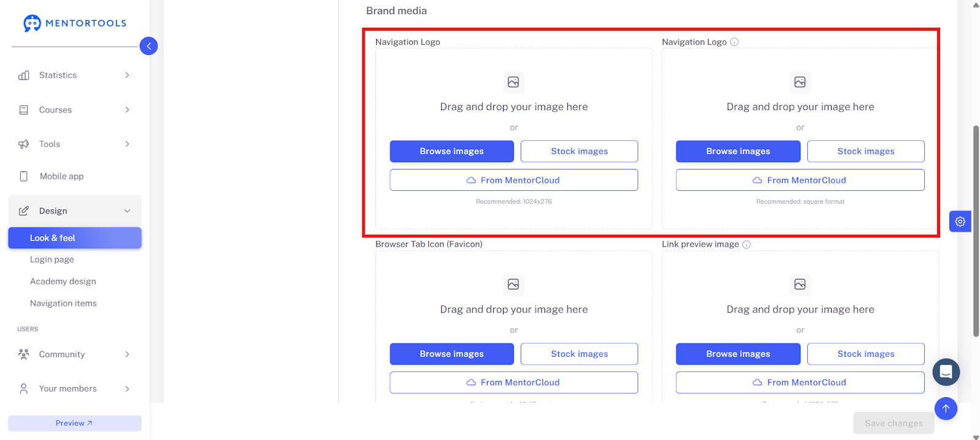Click the blue up arrow button
The image size is (980, 440).
click(946, 409)
